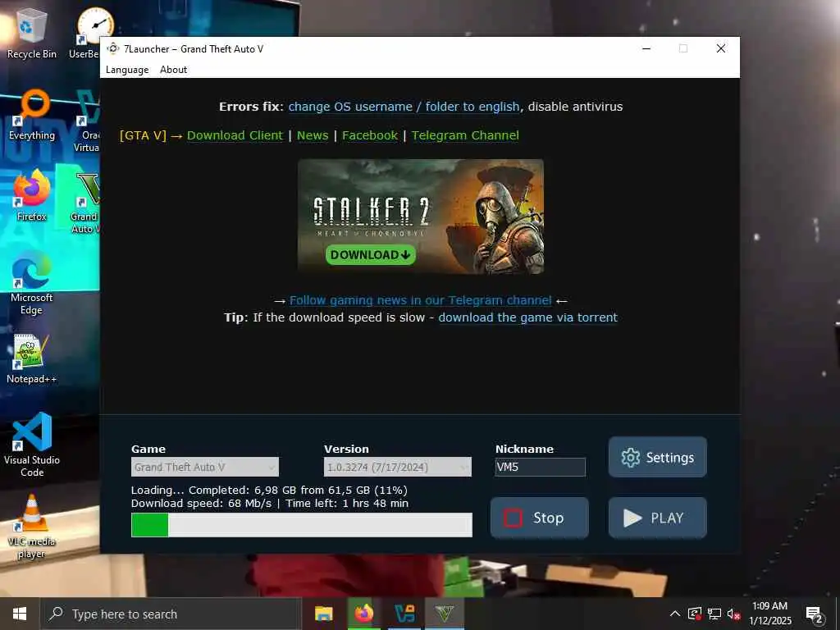
Task: Click the security warning tray icon
Action: click(694, 614)
